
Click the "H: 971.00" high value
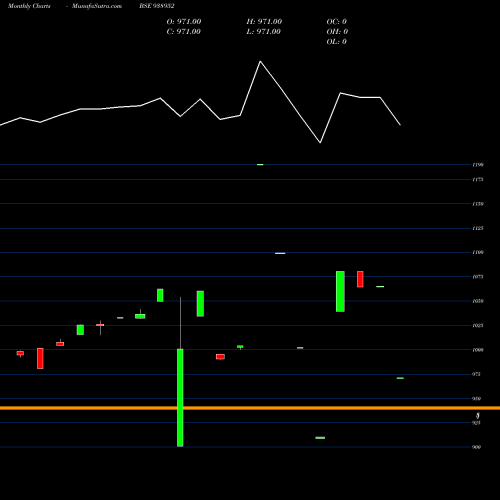(264, 22)
